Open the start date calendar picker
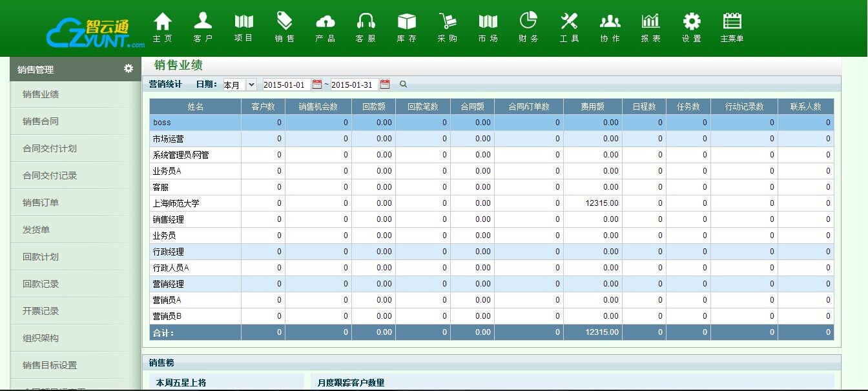The width and height of the screenshot is (868, 391). pyautogui.click(x=316, y=85)
